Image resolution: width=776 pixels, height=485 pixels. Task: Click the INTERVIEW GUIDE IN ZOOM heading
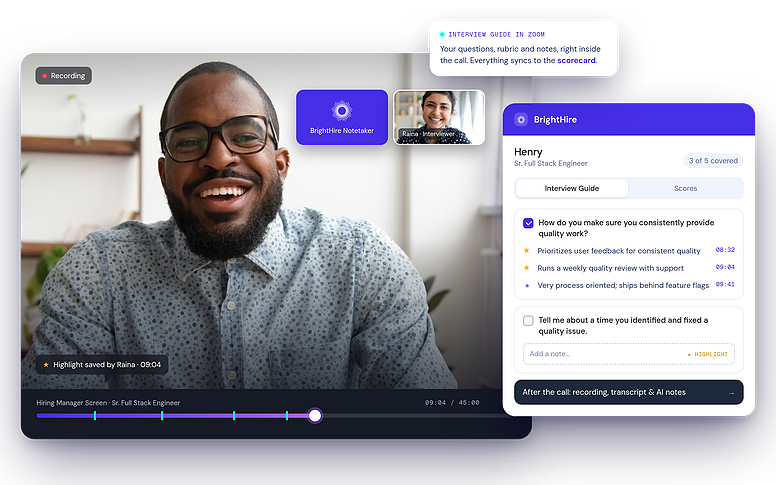click(x=496, y=35)
